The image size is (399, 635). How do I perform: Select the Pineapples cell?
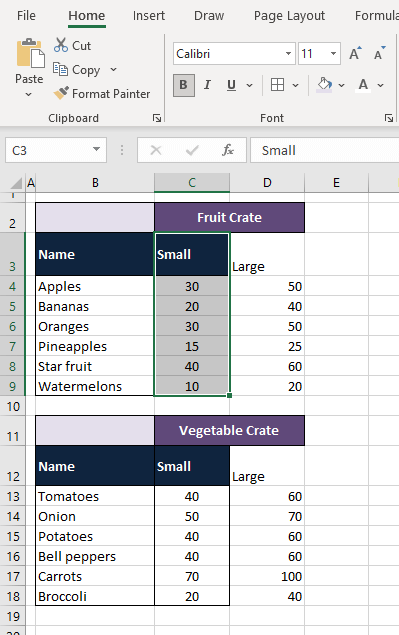tap(95, 346)
